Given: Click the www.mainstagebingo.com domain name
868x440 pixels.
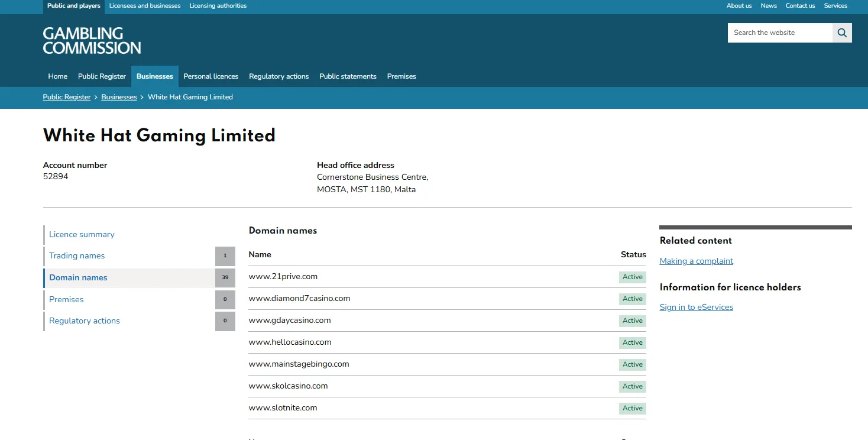Looking at the screenshot, I should [x=299, y=364].
